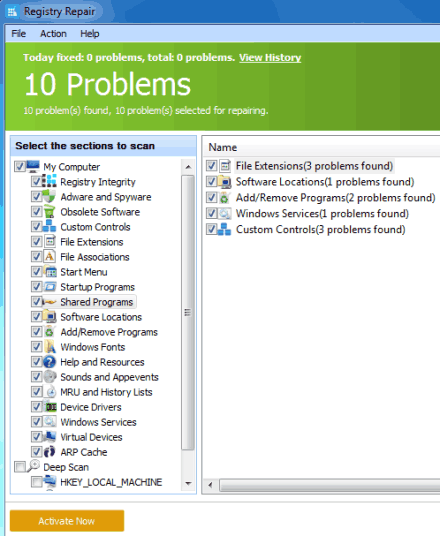Check the HKEY_LOCAL_MACHINE checkbox
Image resolution: width=440 pixels, height=536 pixels.
click(36, 482)
